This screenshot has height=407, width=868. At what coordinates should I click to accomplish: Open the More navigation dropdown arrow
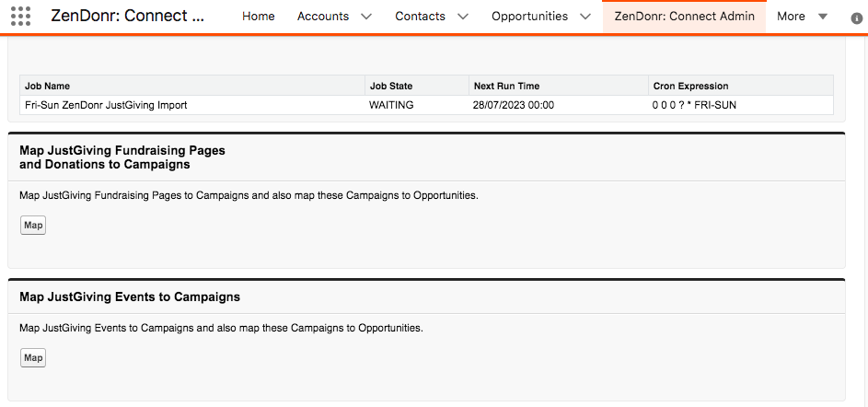(823, 17)
